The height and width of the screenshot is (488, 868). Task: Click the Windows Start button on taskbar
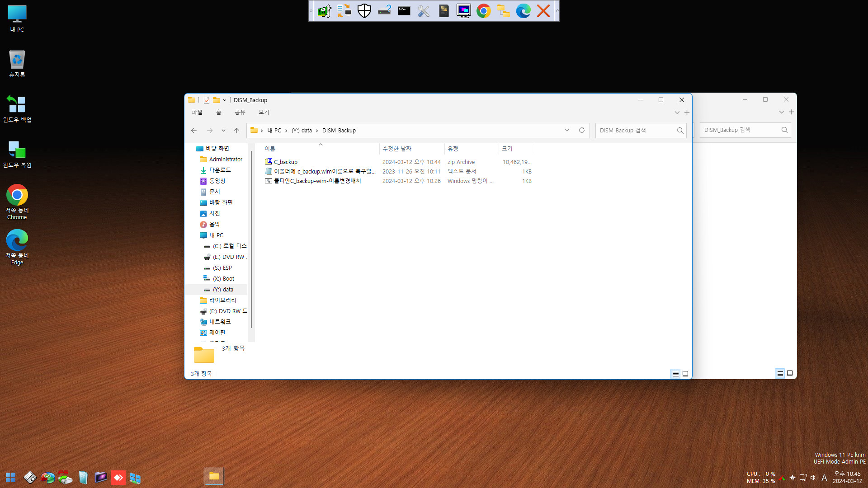pos(11,477)
